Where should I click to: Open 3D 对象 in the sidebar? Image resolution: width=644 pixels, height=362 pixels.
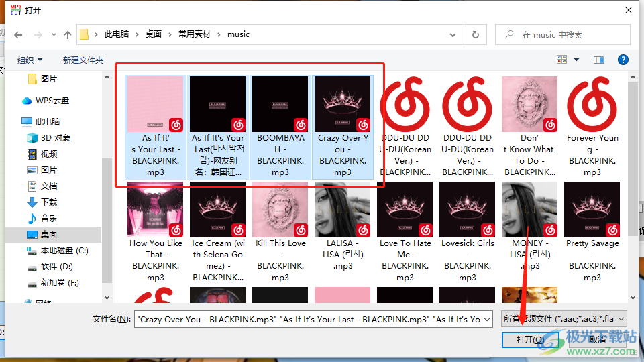[x=49, y=138]
